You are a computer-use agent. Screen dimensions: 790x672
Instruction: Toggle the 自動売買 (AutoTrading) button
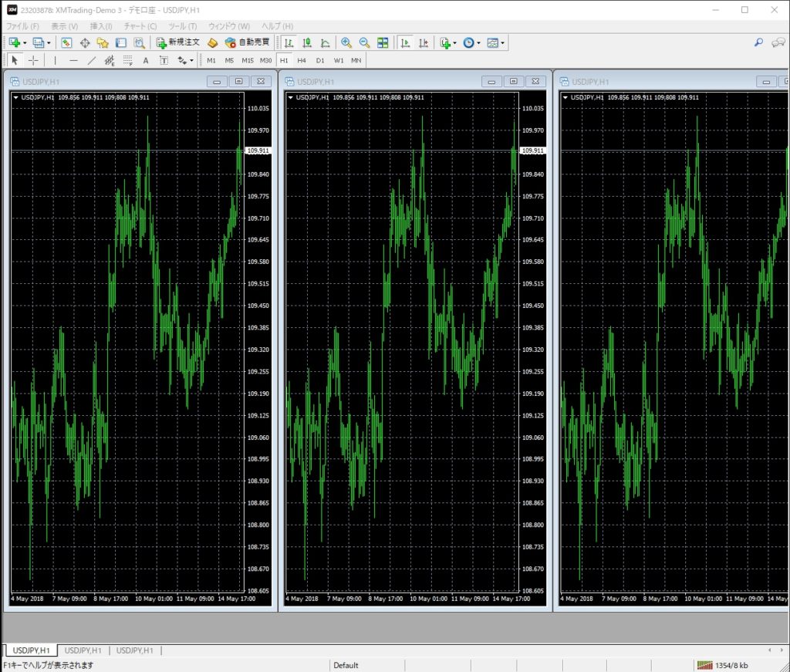[x=248, y=43]
